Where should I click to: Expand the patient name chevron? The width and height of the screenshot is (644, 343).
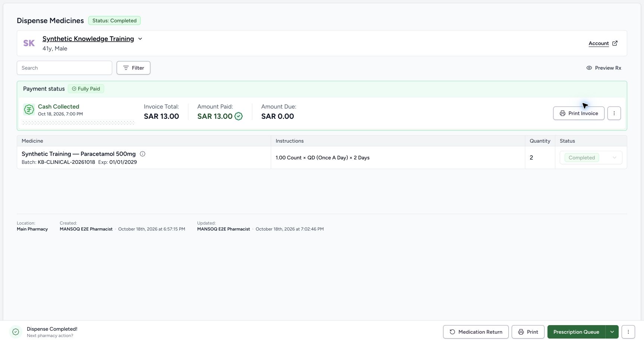pyautogui.click(x=140, y=39)
